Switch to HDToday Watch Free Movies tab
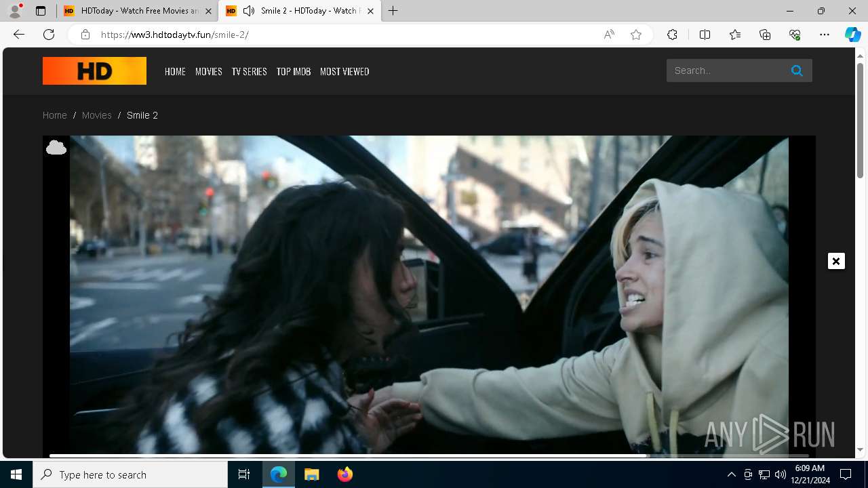Screen dimensions: 868x488 [137, 11]
